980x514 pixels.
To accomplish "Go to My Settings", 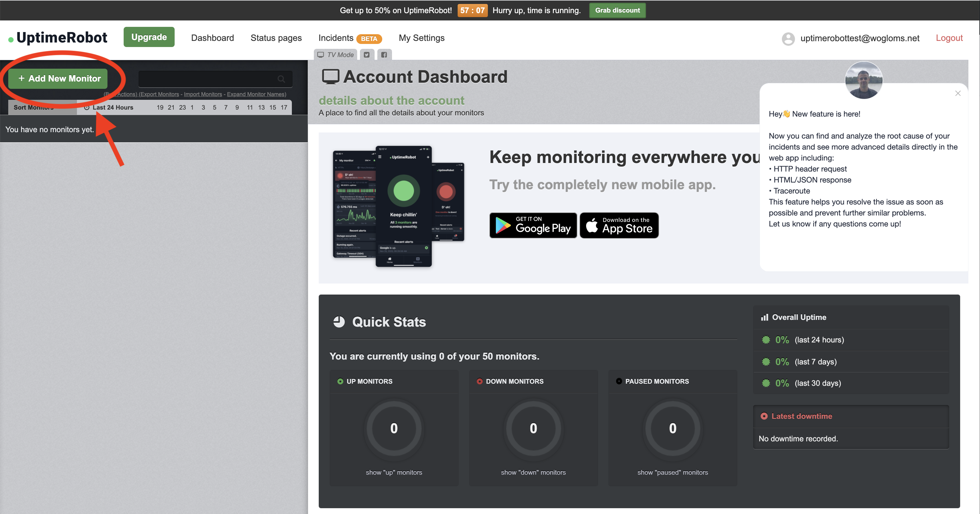I will (422, 38).
